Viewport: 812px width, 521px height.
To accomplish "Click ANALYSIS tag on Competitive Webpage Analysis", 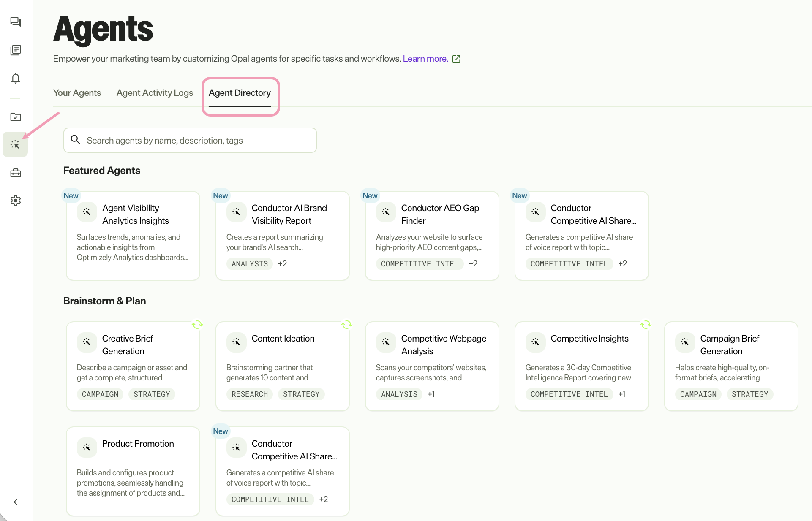I will [399, 394].
